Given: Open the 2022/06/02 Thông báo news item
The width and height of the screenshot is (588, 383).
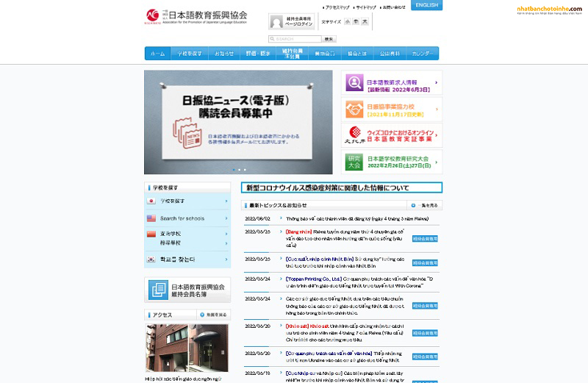Looking at the screenshot, I should [357, 218].
